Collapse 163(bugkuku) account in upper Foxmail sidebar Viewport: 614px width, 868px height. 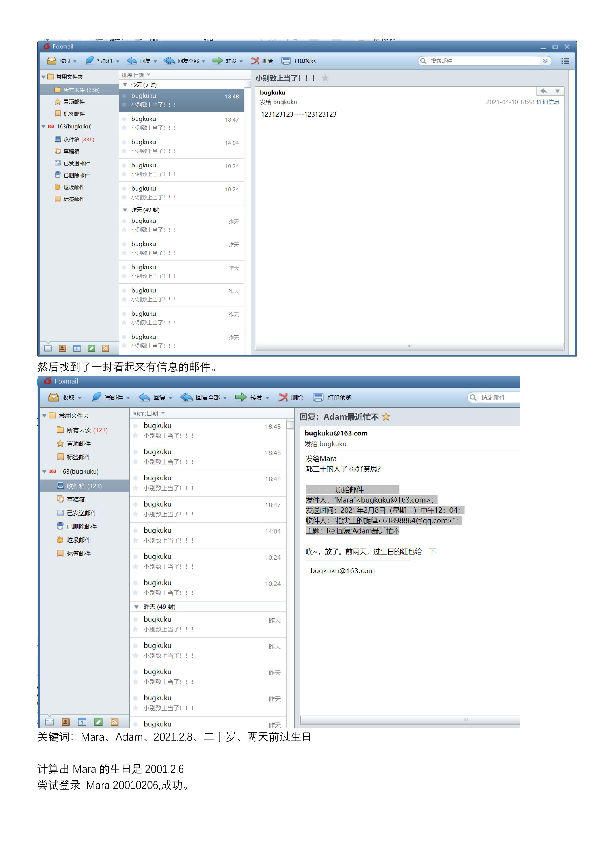[44, 127]
